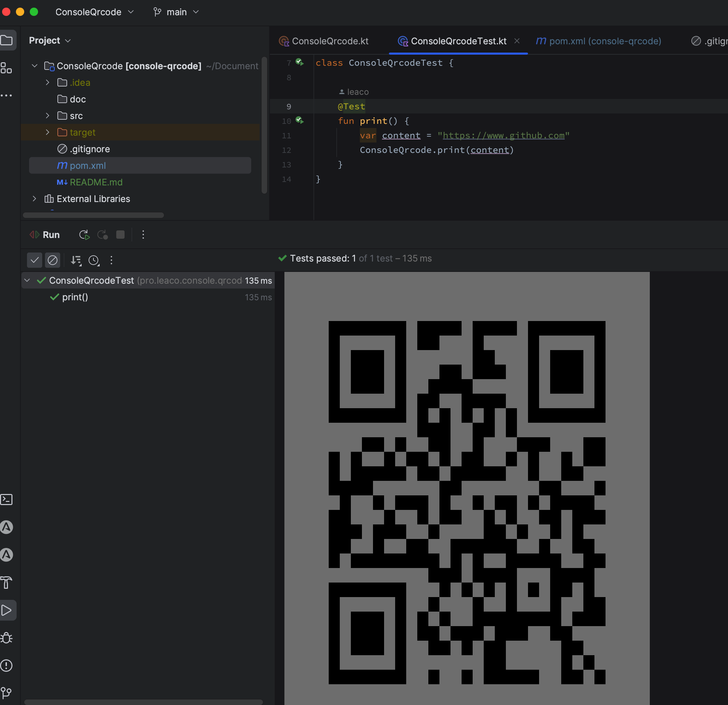The width and height of the screenshot is (728, 705).
Task: Expand the src folder
Action: tap(47, 116)
